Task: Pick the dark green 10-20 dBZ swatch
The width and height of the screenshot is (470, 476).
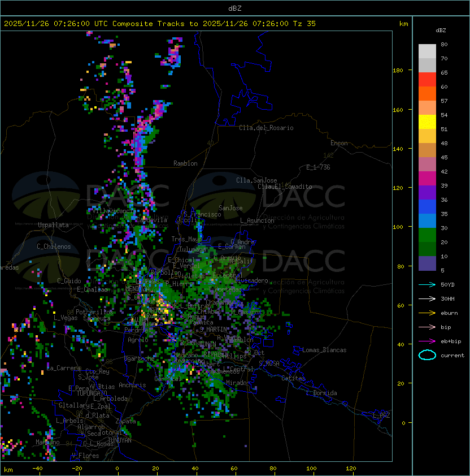Action: point(427,249)
